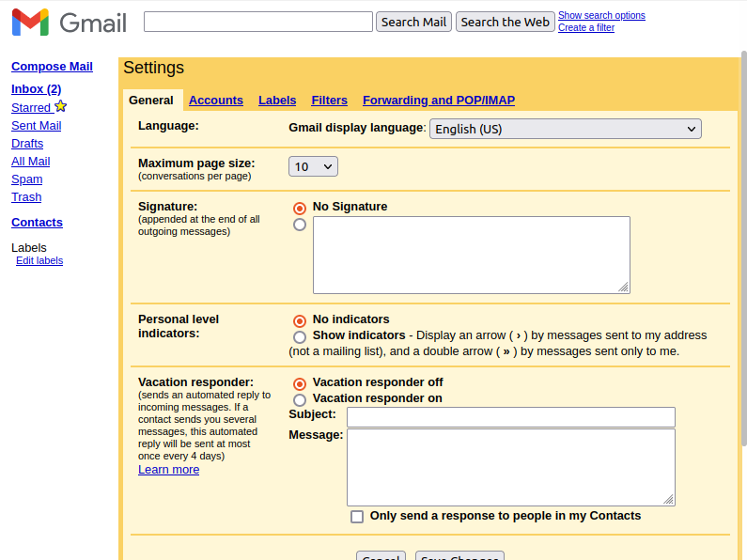Click the signature box resize handle

click(624, 288)
